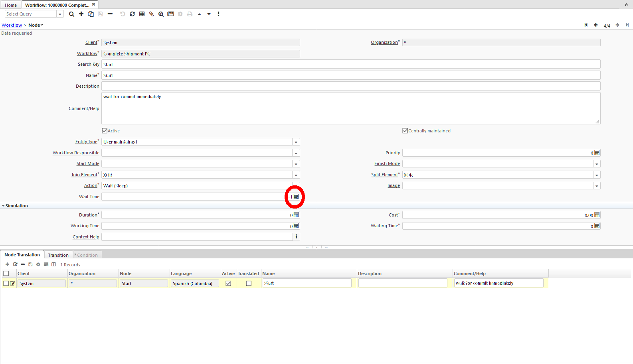Go to previous record with up arrow
This screenshot has height=364, width=633.
coord(199,14)
